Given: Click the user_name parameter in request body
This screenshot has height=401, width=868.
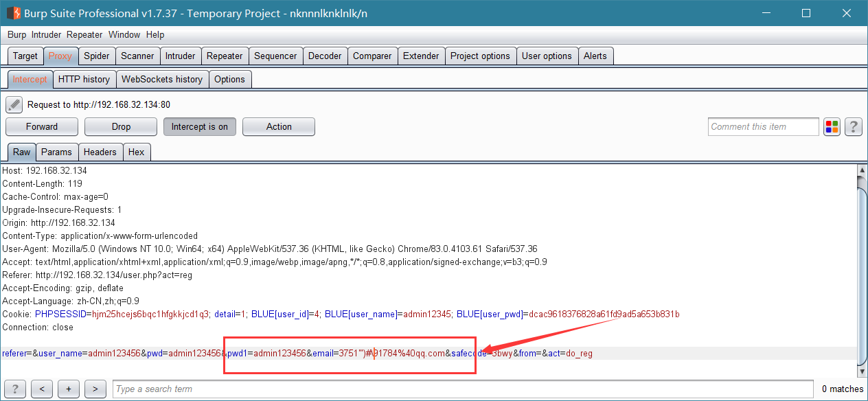Looking at the screenshot, I should coord(89,354).
